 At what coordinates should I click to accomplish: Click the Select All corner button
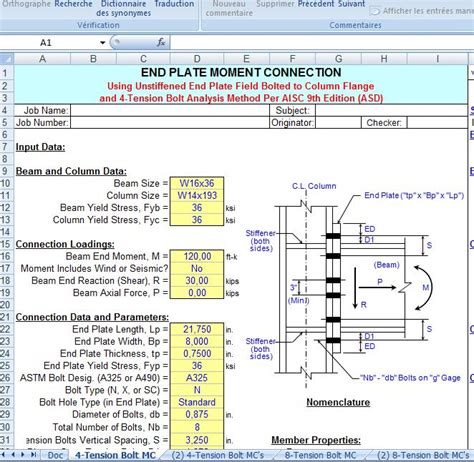pyautogui.click(x=7, y=59)
